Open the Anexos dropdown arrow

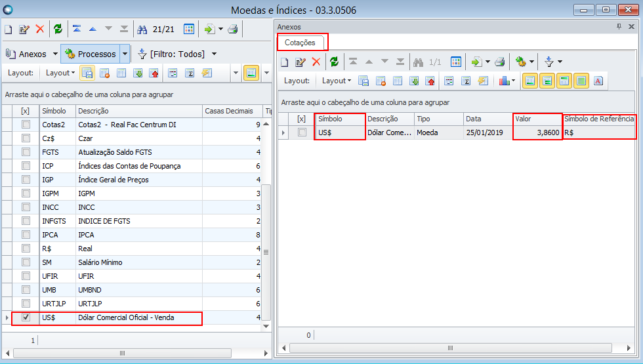click(55, 54)
